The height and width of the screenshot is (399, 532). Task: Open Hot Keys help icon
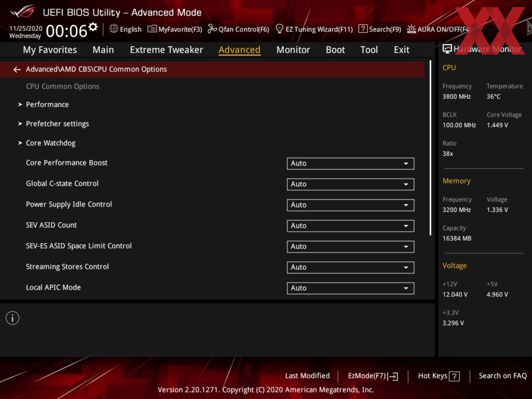tap(454, 376)
